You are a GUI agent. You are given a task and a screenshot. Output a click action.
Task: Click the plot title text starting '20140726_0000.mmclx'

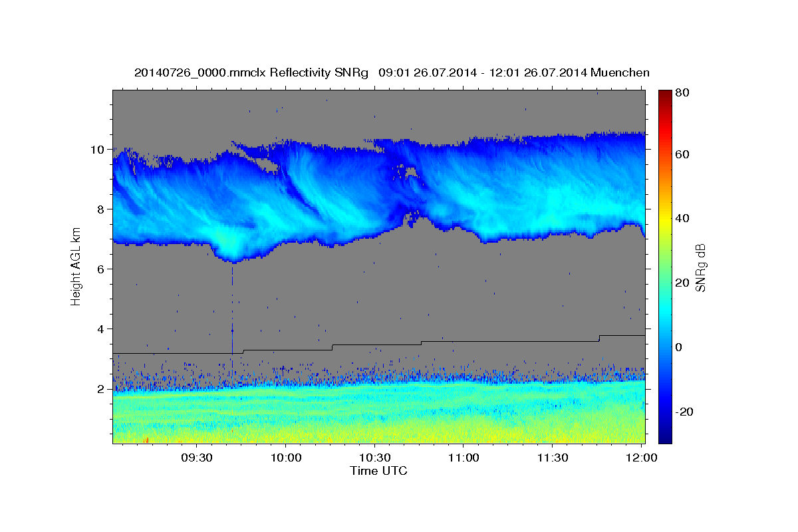point(392,72)
